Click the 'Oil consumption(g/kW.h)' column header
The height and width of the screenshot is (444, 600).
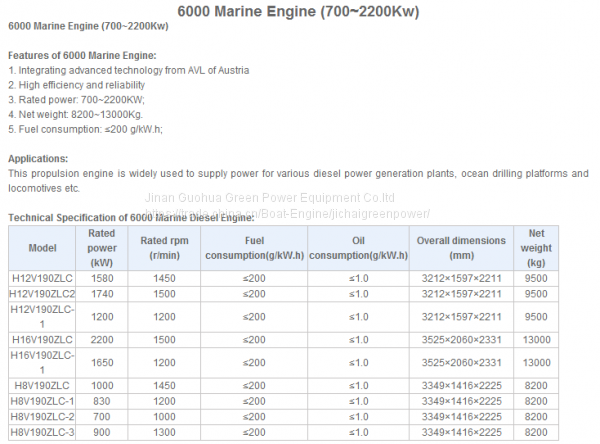click(x=359, y=247)
